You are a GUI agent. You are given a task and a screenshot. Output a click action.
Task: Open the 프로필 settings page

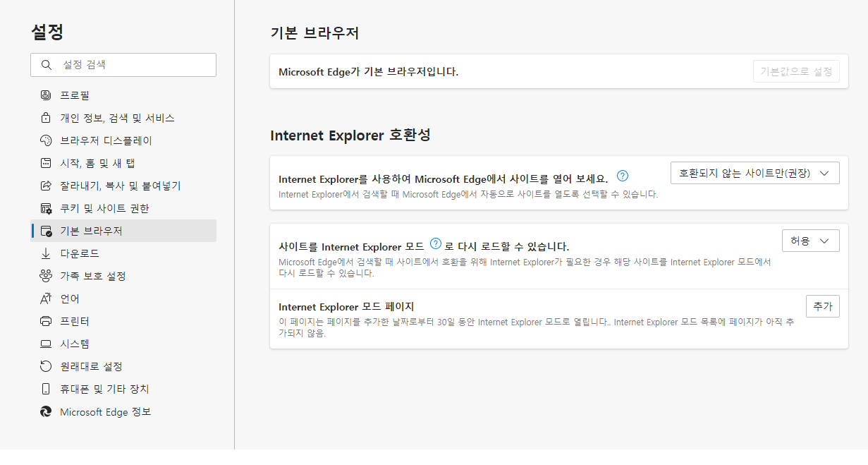123,95
